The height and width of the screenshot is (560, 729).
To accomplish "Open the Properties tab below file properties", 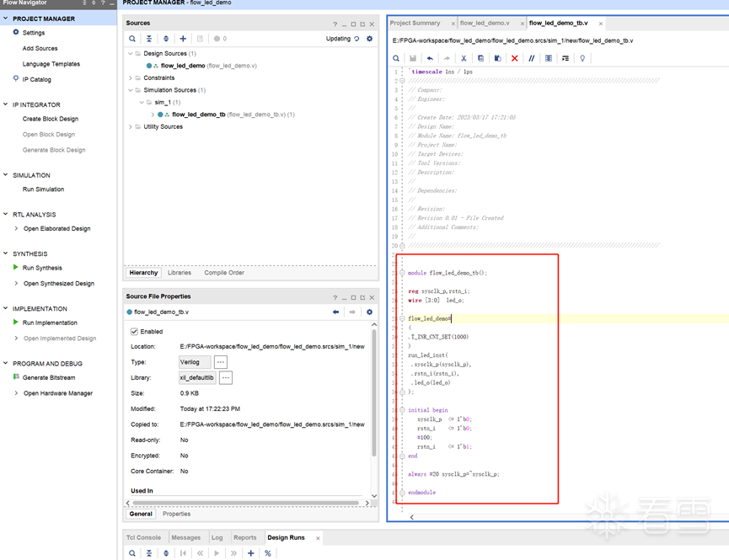I will coord(177,514).
